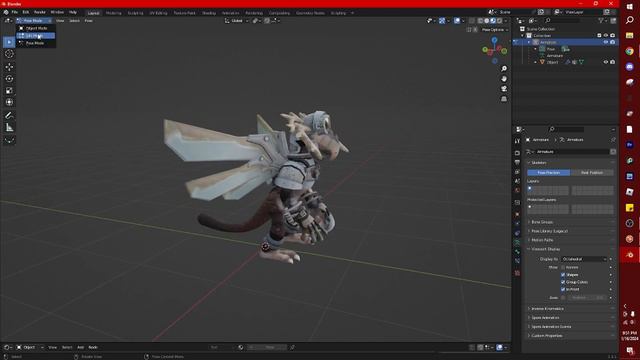
Task: Switch to wireframe viewport shading
Action: pos(480,20)
